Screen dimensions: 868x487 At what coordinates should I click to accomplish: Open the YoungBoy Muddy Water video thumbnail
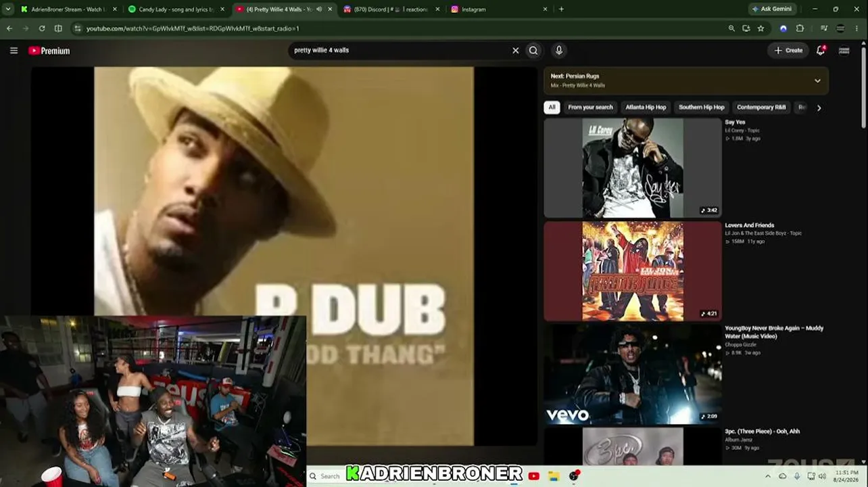click(x=633, y=374)
